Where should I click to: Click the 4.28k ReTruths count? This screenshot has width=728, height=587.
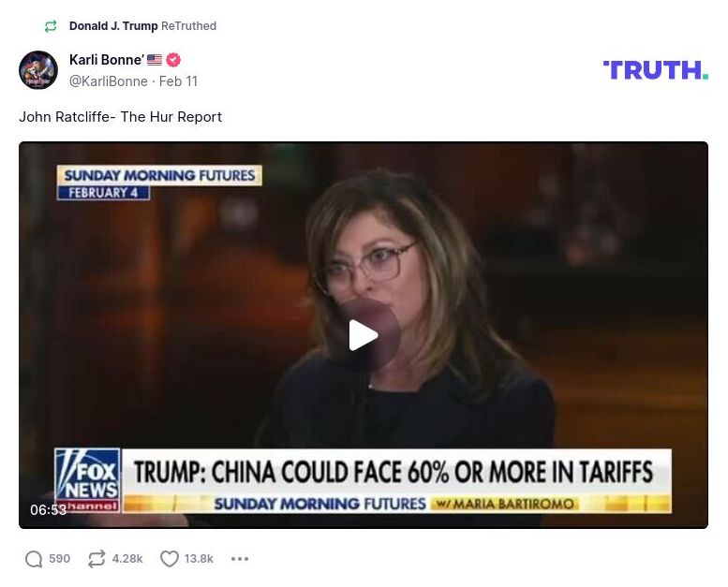pos(127,559)
